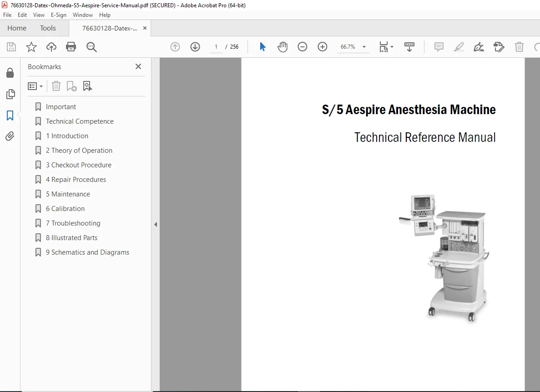
Task: Open the File menu
Action: [x=7, y=15]
